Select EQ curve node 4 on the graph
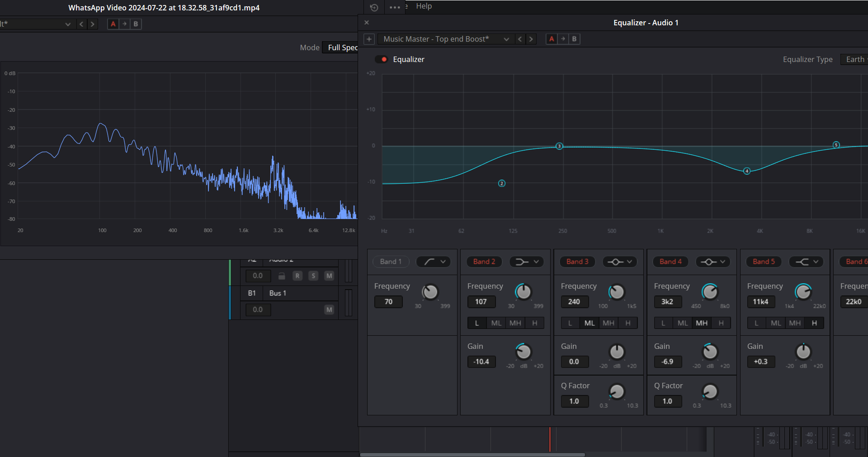 pyautogui.click(x=747, y=171)
